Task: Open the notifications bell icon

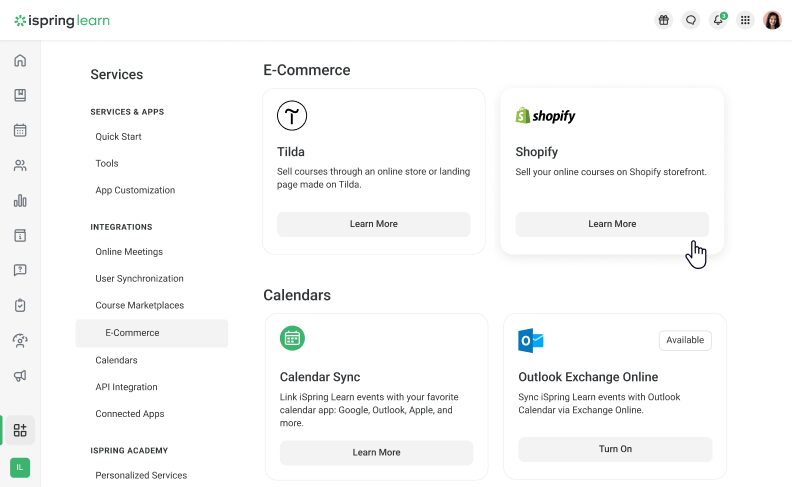Action: [717, 20]
